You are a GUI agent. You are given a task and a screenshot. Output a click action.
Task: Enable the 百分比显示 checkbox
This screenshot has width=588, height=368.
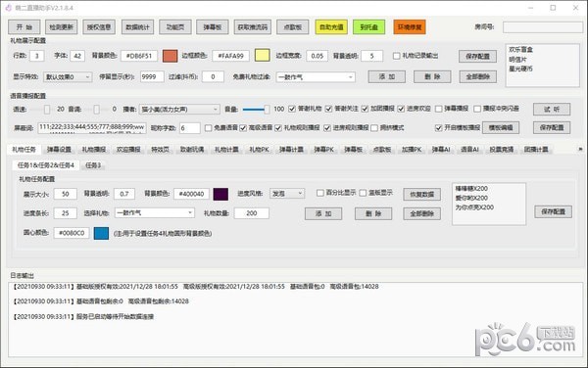tap(319, 193)
